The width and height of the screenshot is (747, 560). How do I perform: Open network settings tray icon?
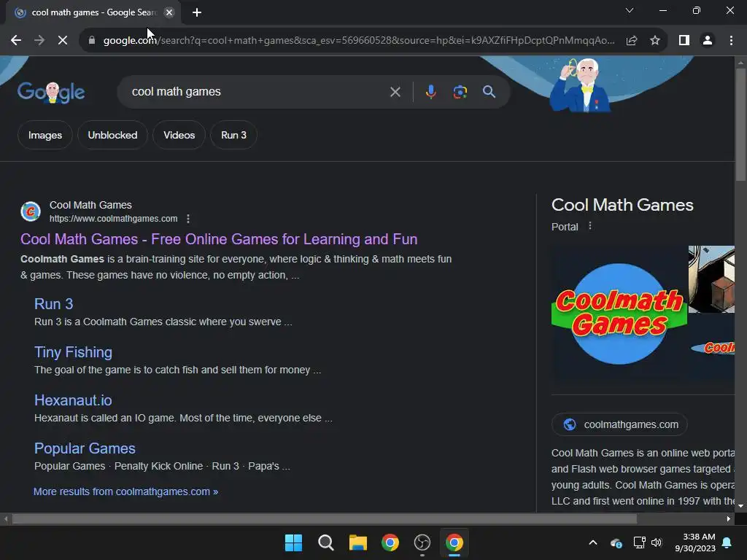pos(639,542)
